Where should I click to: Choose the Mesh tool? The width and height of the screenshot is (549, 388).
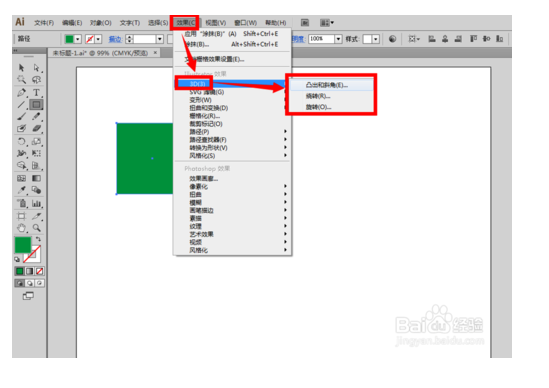(21, 178)
